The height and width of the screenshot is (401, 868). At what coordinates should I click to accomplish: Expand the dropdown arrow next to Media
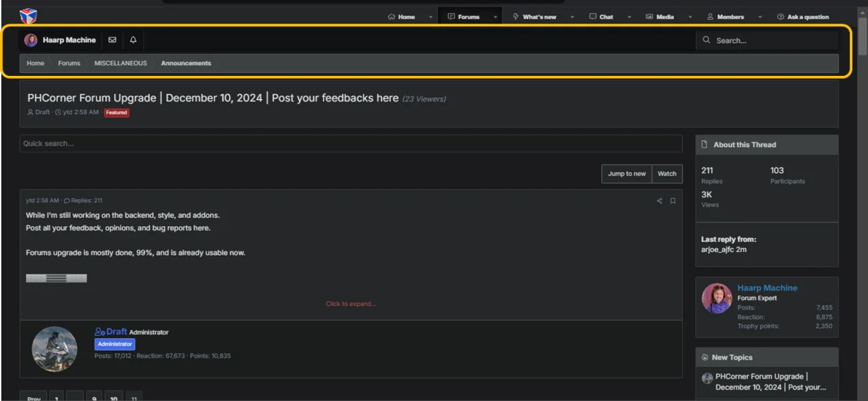click(690, 17)
